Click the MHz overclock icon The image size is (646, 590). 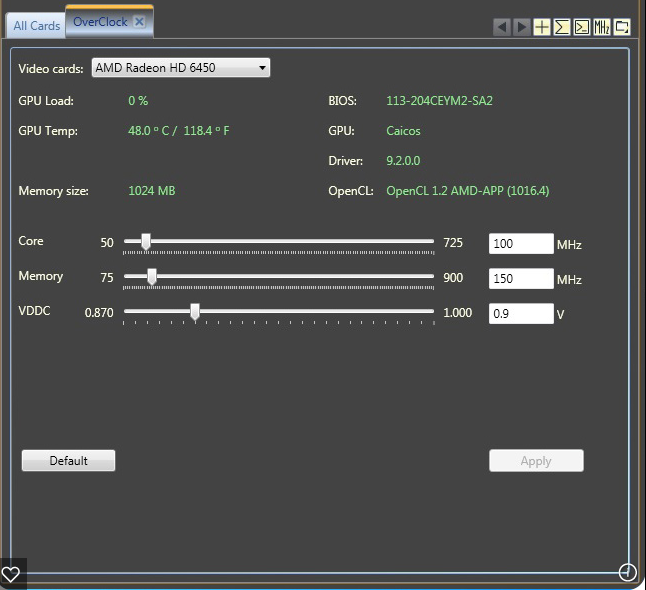pyautogui.click(x=602, y=27)
